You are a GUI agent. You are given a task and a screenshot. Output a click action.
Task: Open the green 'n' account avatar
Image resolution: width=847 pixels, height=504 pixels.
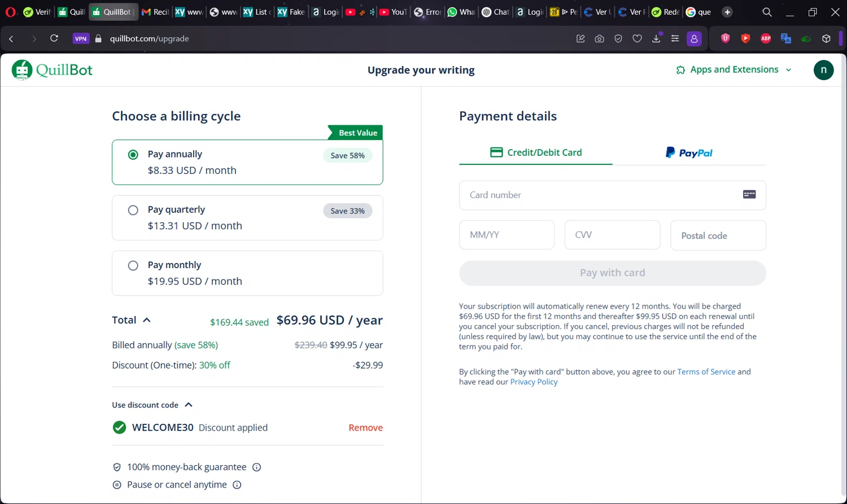point(823,70)
